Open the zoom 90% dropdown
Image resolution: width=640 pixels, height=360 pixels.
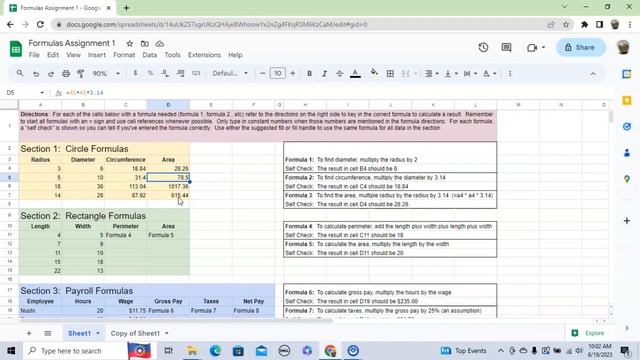pyautogui.click(x=106, y=73)
